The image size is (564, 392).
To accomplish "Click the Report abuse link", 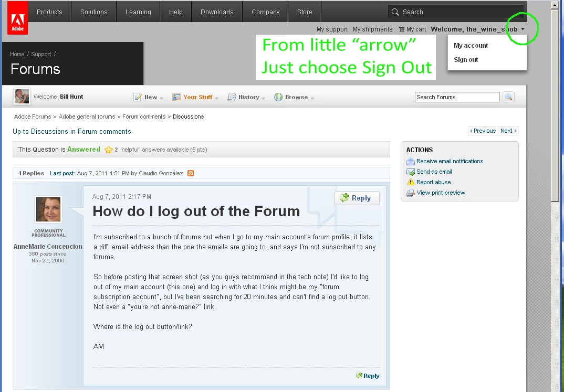I will pyautogui.click(x=433, y=182).
